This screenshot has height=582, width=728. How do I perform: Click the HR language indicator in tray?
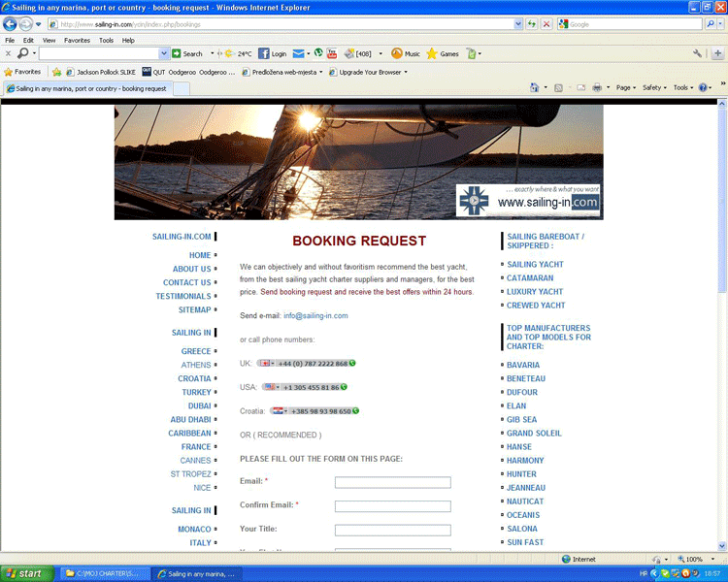point(643,573)
